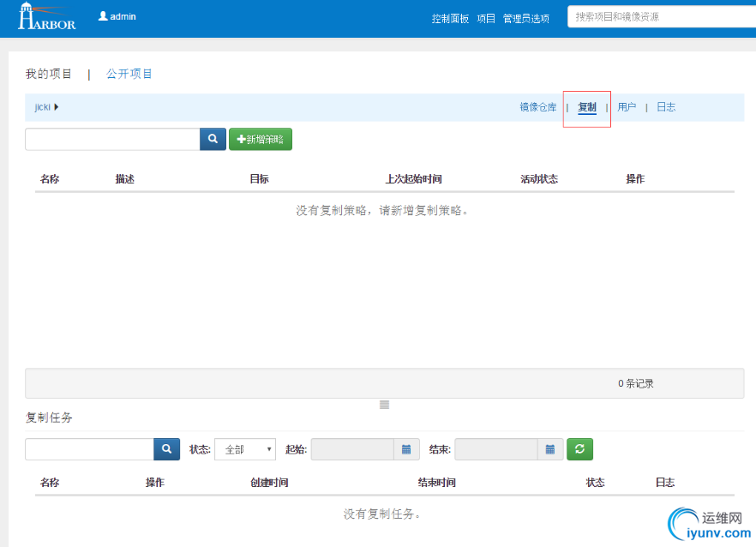Switch to the 用户 tab
Image resolution: width=756 pixels, height=547 pixels.
(x=627, y=107)
